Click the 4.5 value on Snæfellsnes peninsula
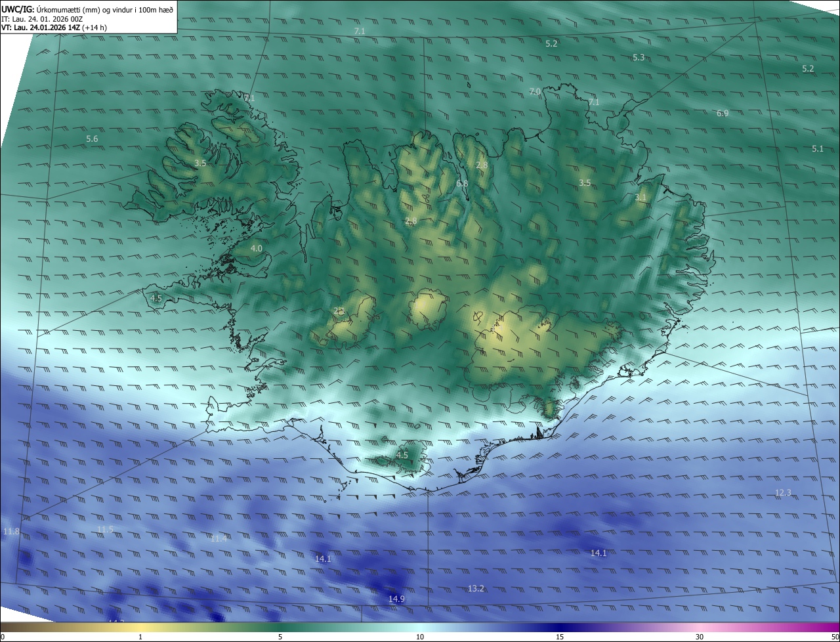This screenshot has width=840, height=642. point(156,299)
